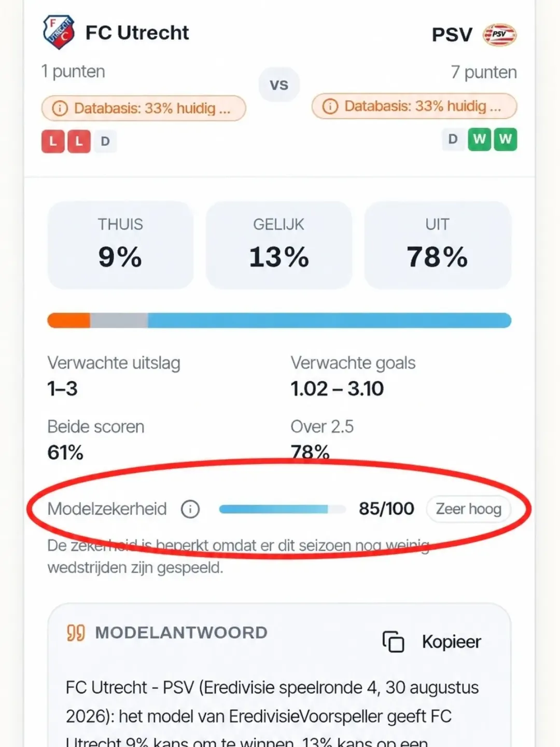Image resolution: width=560 pixels, height=747 pixels.
Task: Select the THUIS 9% probability card
Action: [120, 245]
